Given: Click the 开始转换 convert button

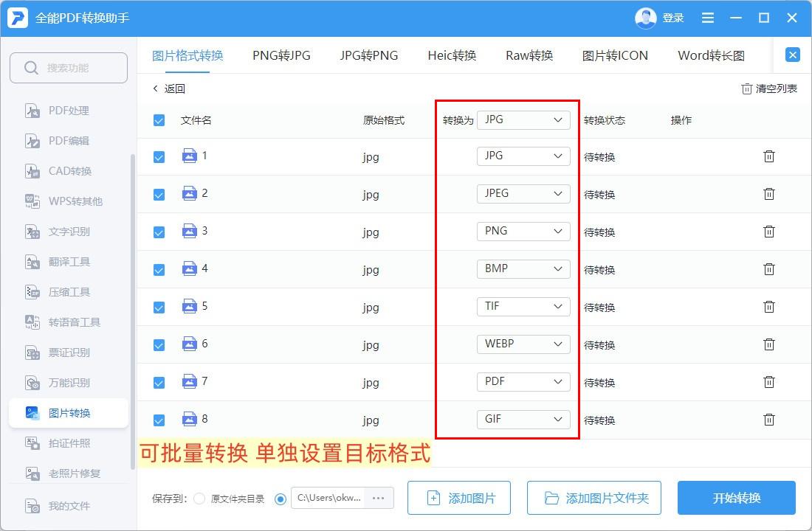Looking at the screenshot, I should [737, 498].
